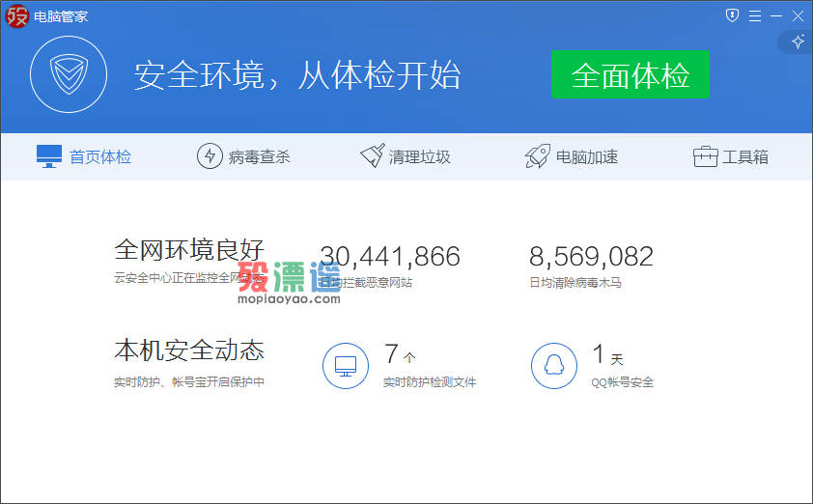Minimize the 电脑管家 window
Screen dimensions: 813x504
pyautogui.click(x=776, y=16)
